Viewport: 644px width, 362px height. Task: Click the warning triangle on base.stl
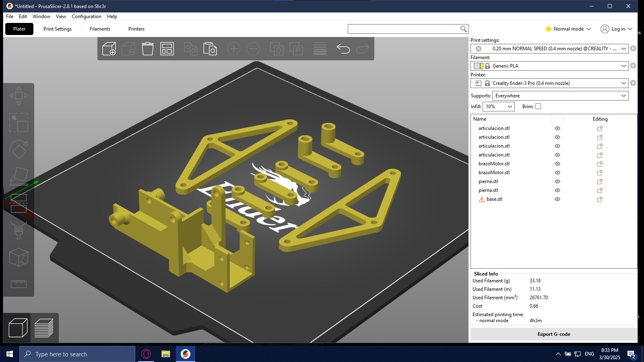(x=481, y=199)
